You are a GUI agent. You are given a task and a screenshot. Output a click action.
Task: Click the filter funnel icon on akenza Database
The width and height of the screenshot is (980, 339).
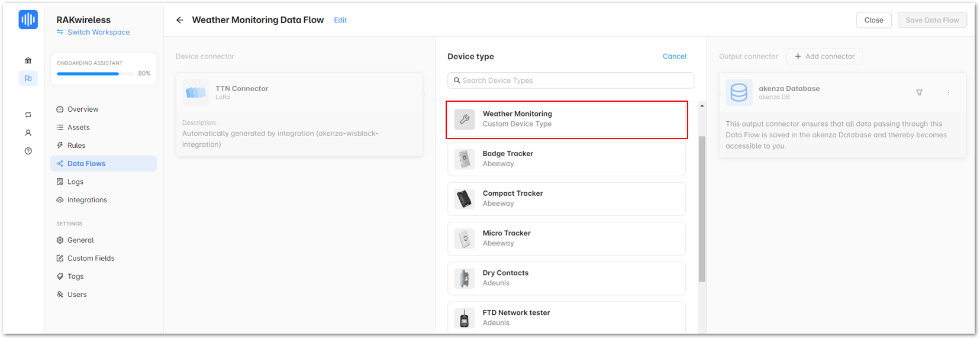tap(919, 92)
